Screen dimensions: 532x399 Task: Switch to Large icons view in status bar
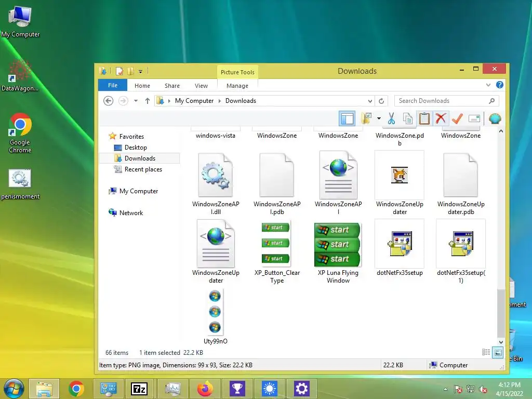[x=498, y=353]
